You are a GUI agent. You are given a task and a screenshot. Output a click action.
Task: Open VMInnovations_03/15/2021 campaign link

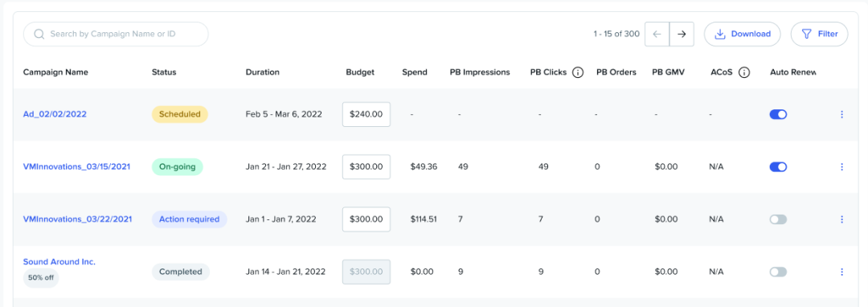pos(76,167)
